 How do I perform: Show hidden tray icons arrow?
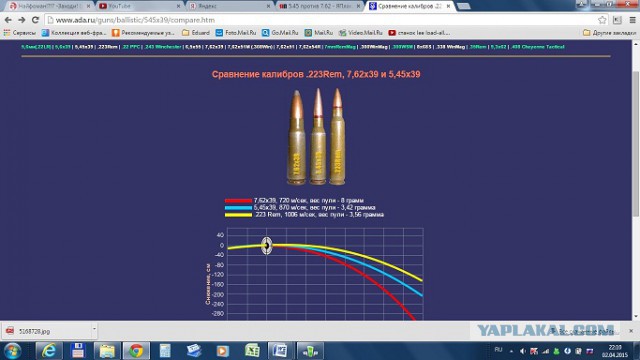click(x=511, y=351)
